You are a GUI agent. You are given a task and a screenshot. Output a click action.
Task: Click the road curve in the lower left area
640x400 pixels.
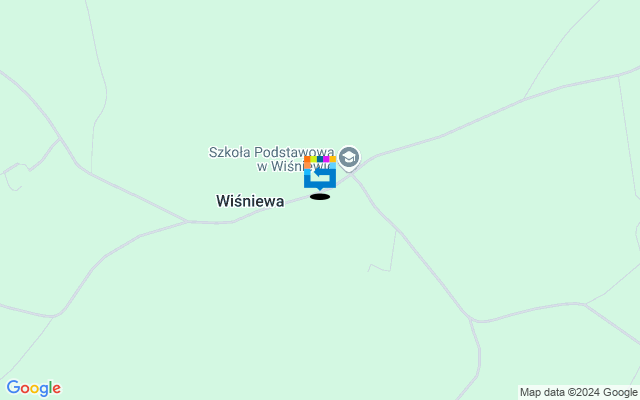point(55,315)
